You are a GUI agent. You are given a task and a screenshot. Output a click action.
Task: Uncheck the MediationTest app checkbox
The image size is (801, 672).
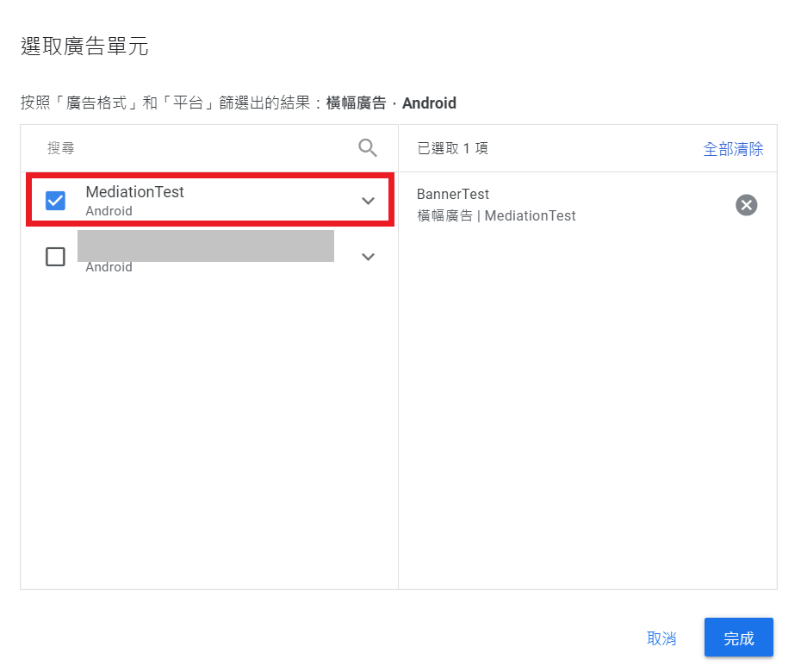(x=55, y=201)
